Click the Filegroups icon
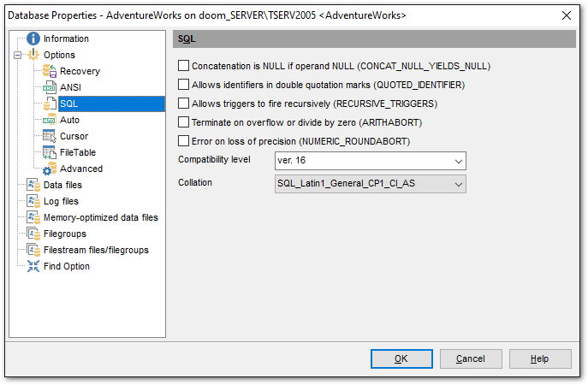The image size is (588, 385). click(x=33, y=234)
